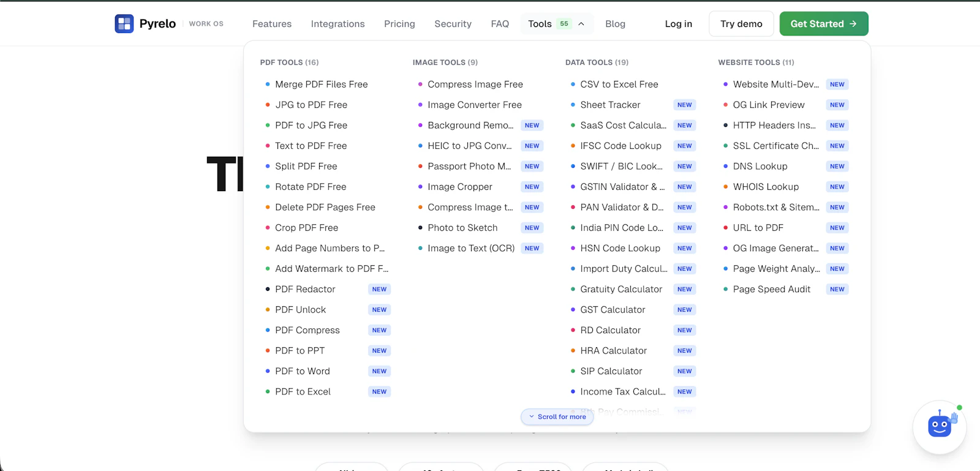This screenshot has height=471, width=980.
Task: Open PDF to JPG Free tool
Action: [311, 126]
